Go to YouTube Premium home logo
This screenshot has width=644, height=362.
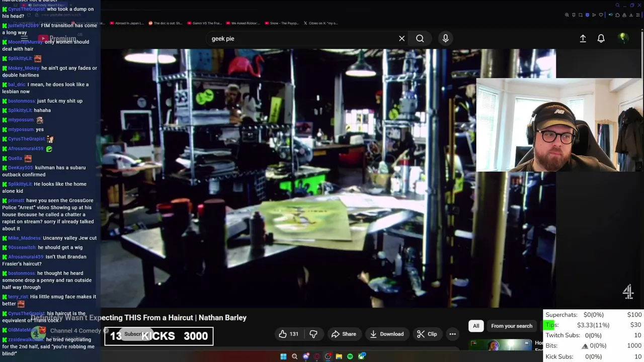(57, 38)
